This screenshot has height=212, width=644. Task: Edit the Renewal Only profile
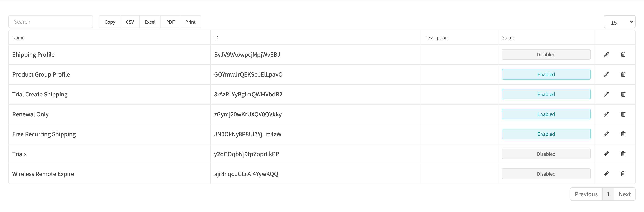click(x=606, y=114)
